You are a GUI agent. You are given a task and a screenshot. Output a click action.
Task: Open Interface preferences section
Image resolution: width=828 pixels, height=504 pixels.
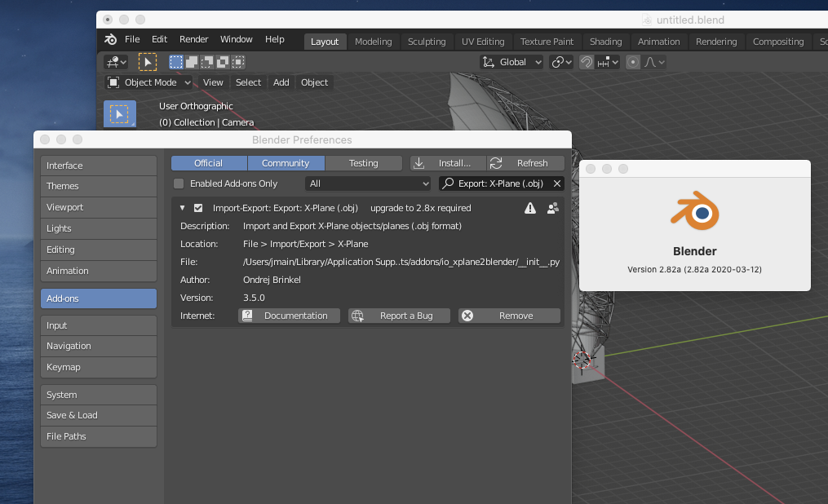point(99,166)
